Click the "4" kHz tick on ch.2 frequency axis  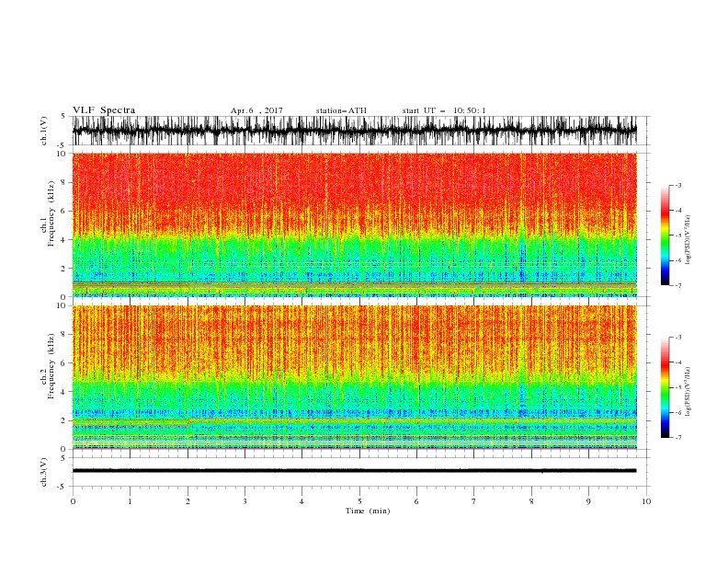click(x=65, y=392)
